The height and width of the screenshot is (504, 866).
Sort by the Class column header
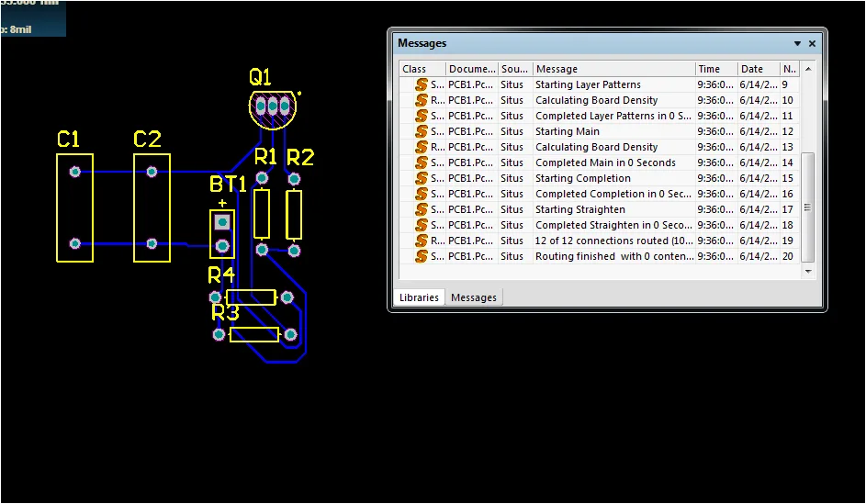click(423, 69)
